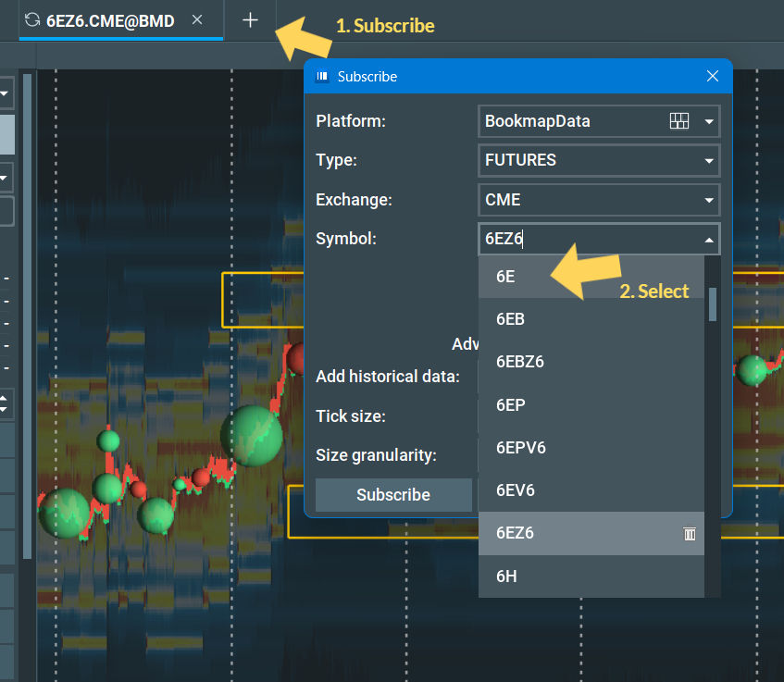Select 6EBZ6 from the symbol list

pos(591,362)
